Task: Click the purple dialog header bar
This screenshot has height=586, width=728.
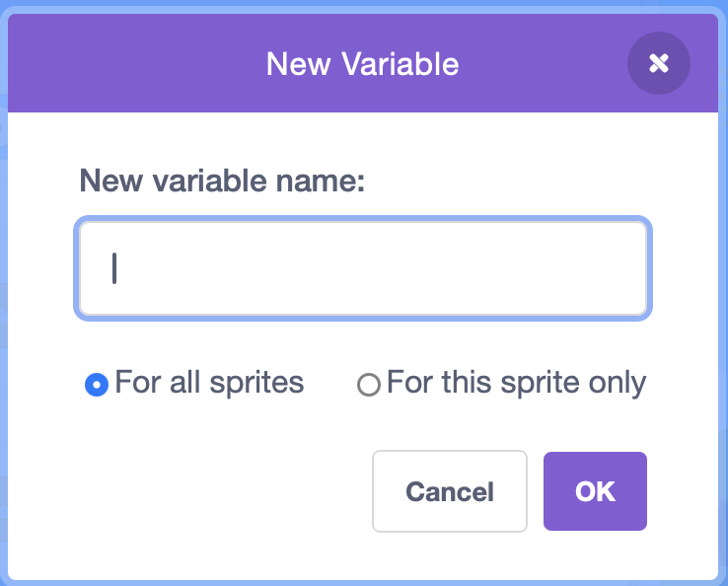Action: pos(148,64)
